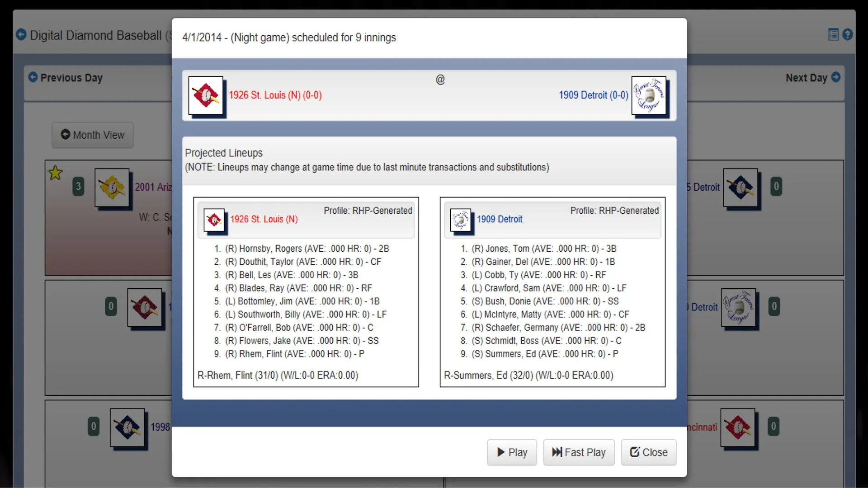The height and width of the screenshot is (488, 868).
Task: Go to Previous Day
Action: coord(66,78)
